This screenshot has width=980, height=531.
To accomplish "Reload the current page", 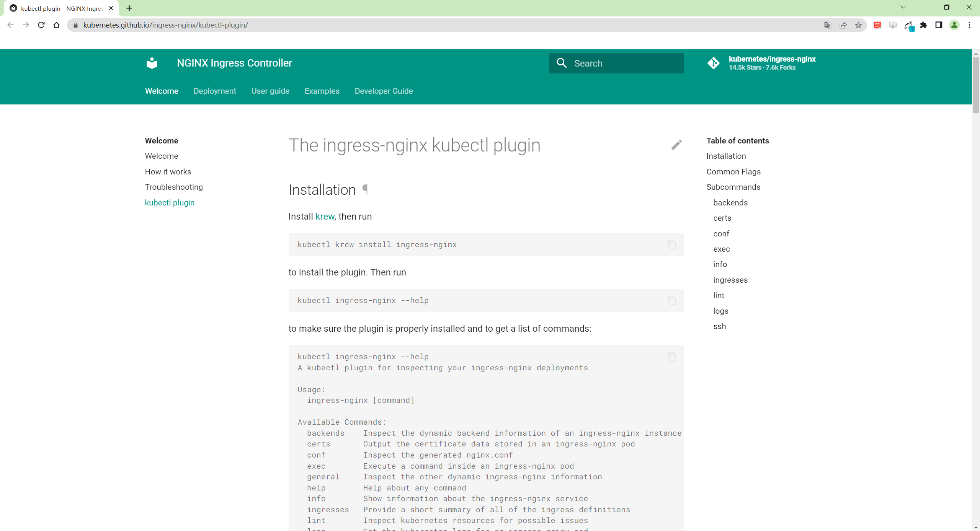I will point(41,25).
